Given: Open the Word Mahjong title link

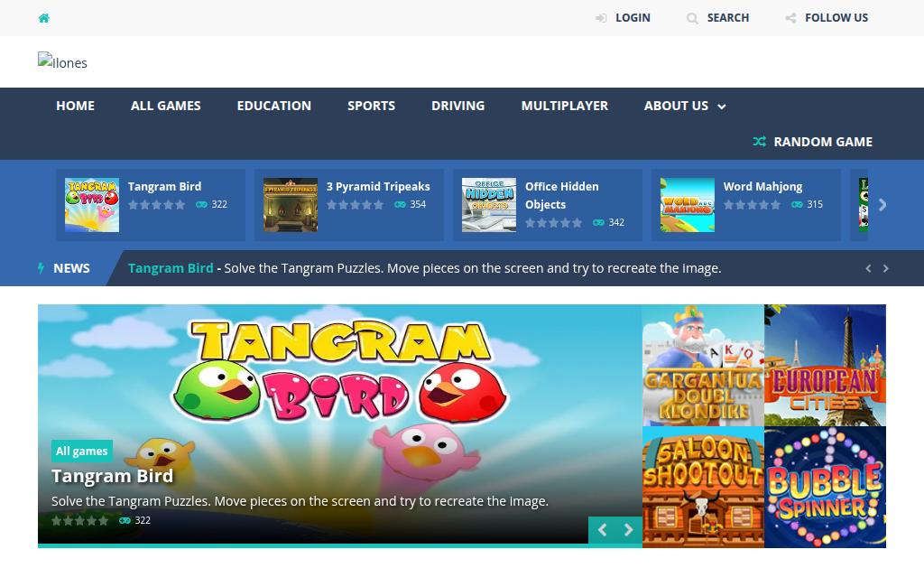Looking at the screenshot, I should coord(762,186).
